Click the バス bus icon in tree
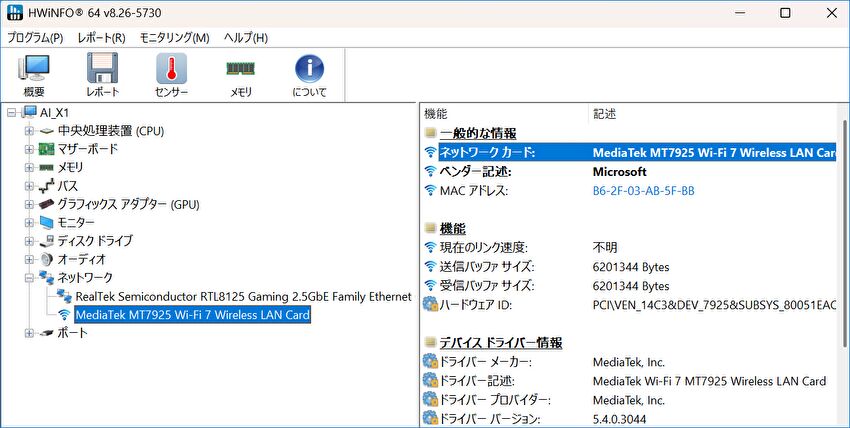Screen dimensions: 850x428 (x=47, y=186)
